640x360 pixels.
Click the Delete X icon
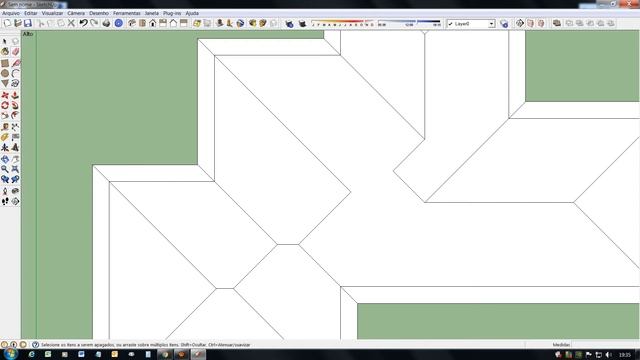tap(71, 23)
